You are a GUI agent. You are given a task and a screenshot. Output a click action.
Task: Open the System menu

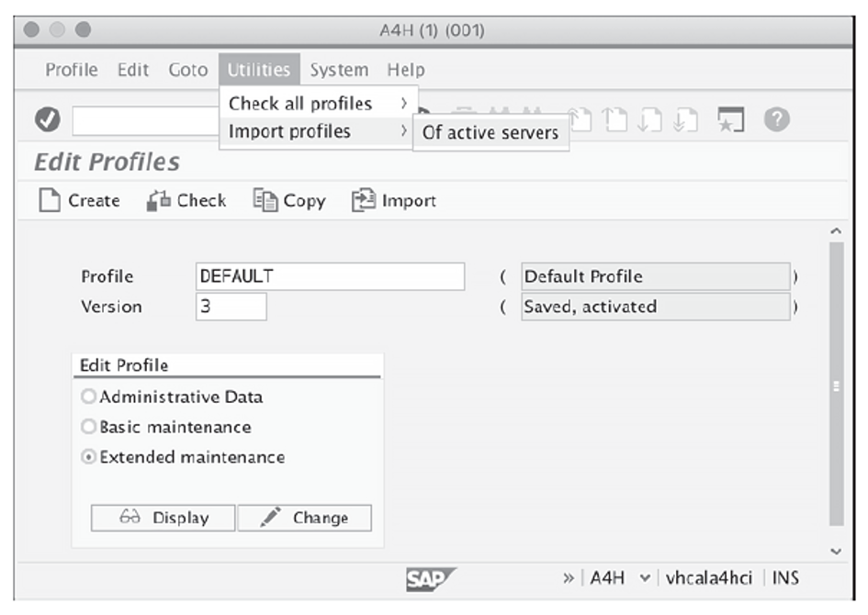click(339, 70)
